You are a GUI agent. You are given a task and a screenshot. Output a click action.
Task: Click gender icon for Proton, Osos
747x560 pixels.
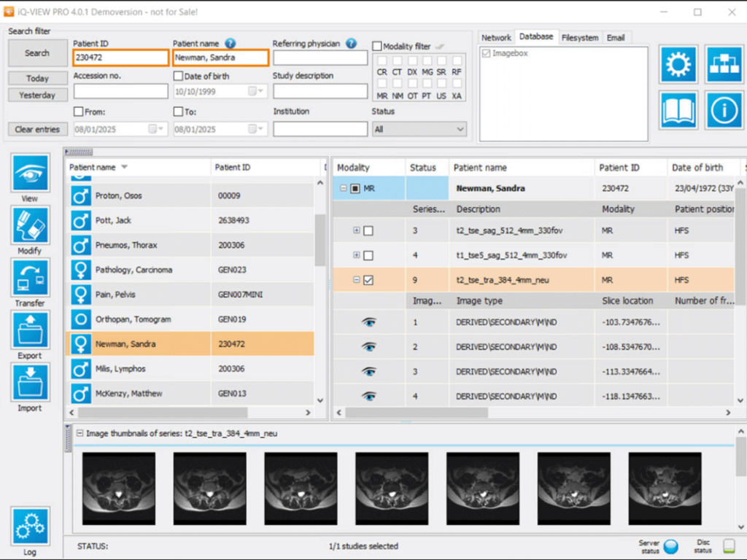(81, 195)
